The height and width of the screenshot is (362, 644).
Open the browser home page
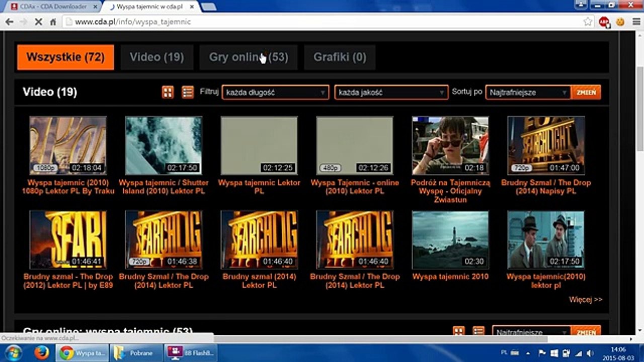coord(53,22)
